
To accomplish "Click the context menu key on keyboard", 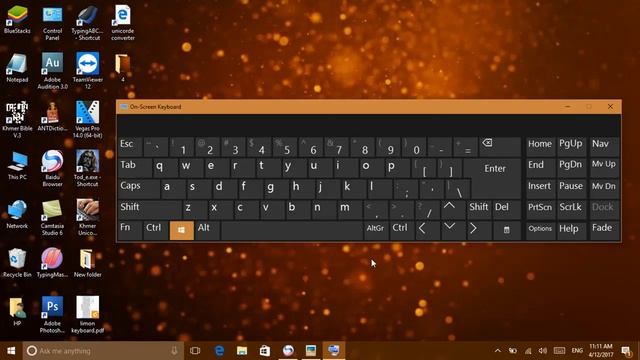I will pos(507,230).
